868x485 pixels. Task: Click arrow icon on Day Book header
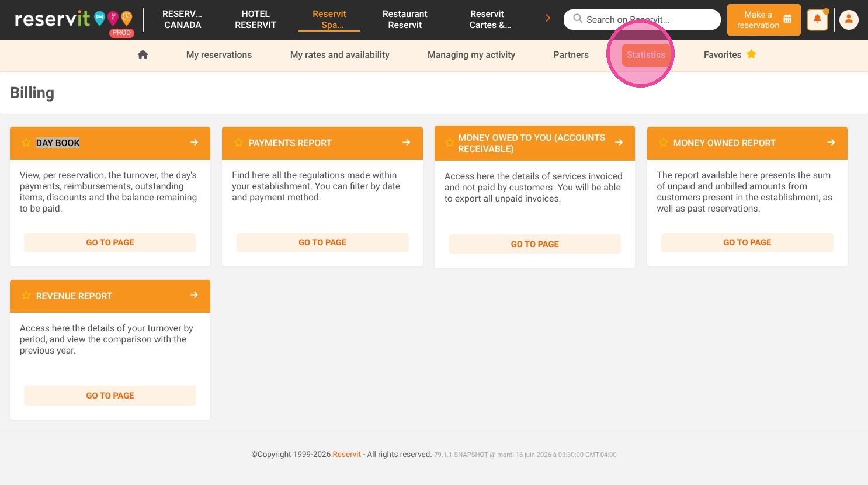194,143
